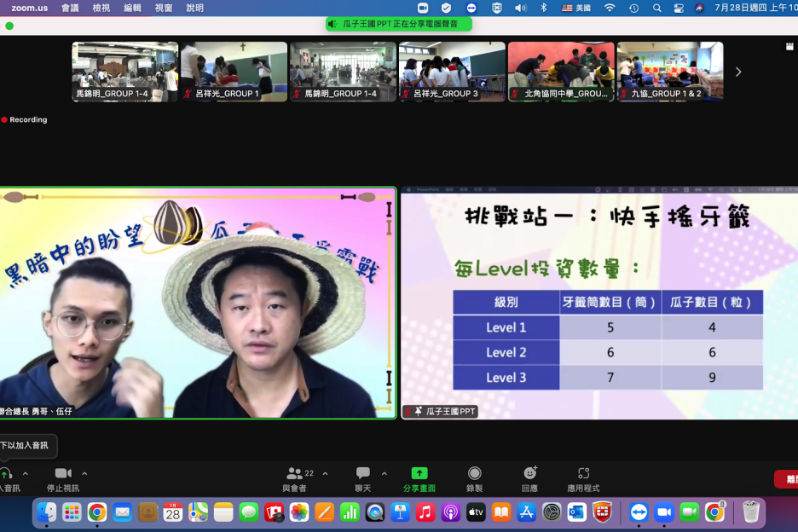
Task: Open the Apps (應用程式) panel
Action: coord(583,474)
